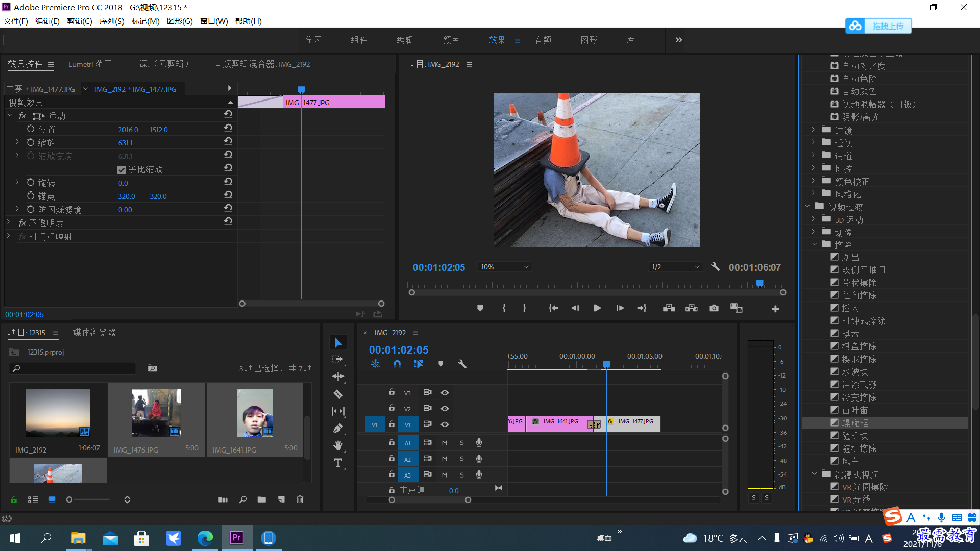The width and height of the screenshot is (980, 551).
Task: Expand the 缩放 property
Action: (17, 142)
